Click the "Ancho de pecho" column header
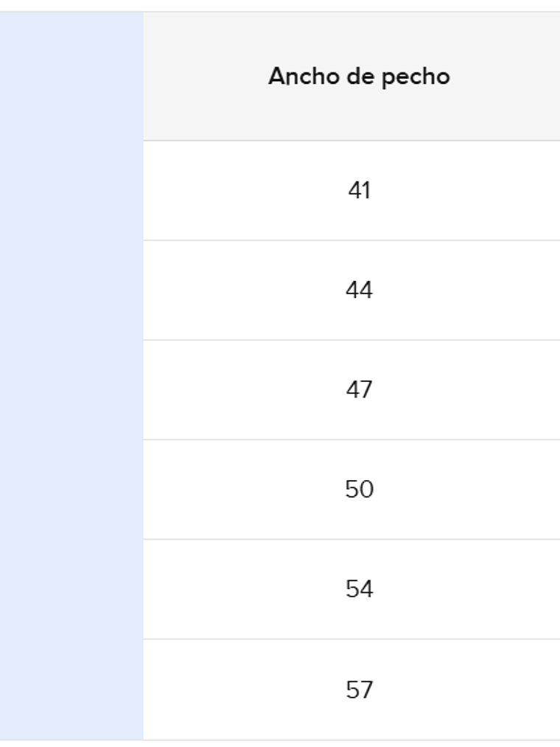This screenshot has width=560, height=747. (x=359, y=76)
